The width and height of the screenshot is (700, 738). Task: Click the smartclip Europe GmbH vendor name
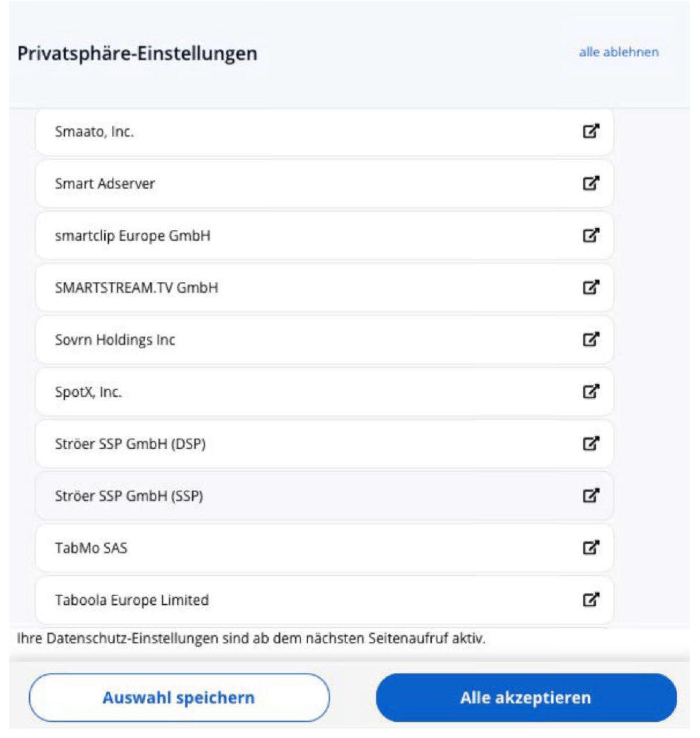[x=132, y=236]
